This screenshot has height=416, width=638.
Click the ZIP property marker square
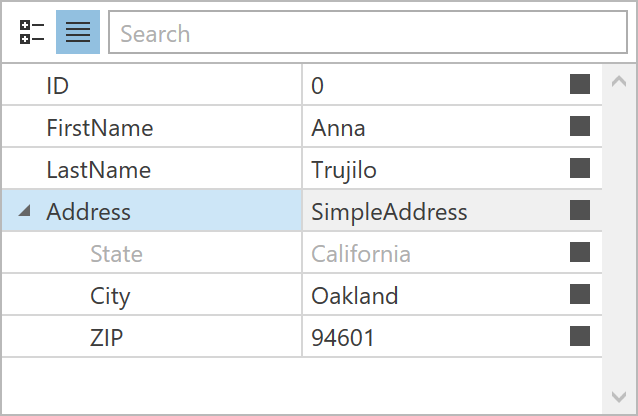pos(580,336)
